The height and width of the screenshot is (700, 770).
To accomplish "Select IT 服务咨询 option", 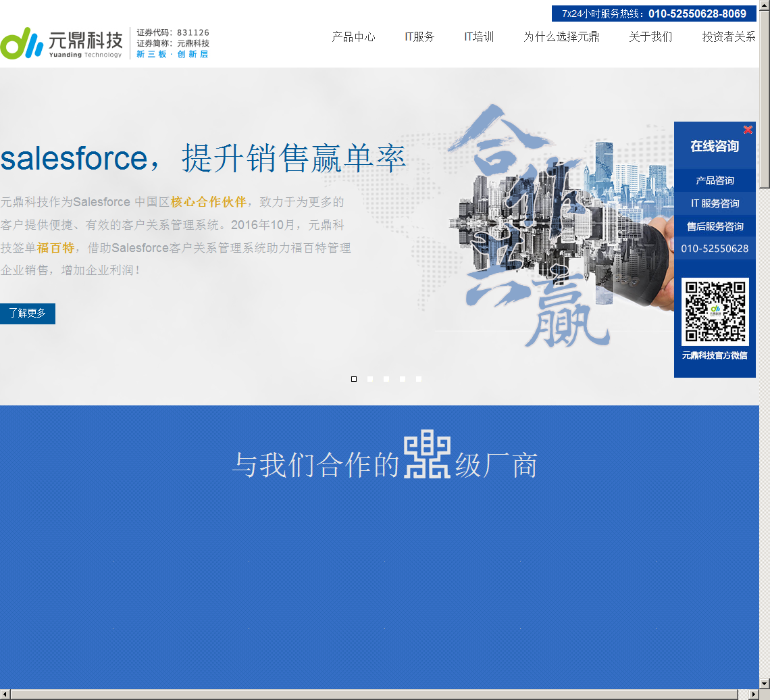I will (715, 203).
